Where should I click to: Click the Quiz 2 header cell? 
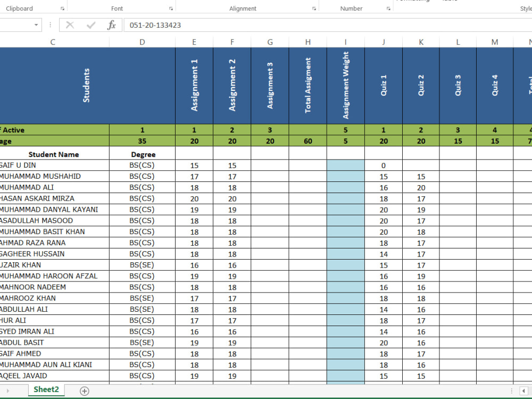(x=421, y=86)
